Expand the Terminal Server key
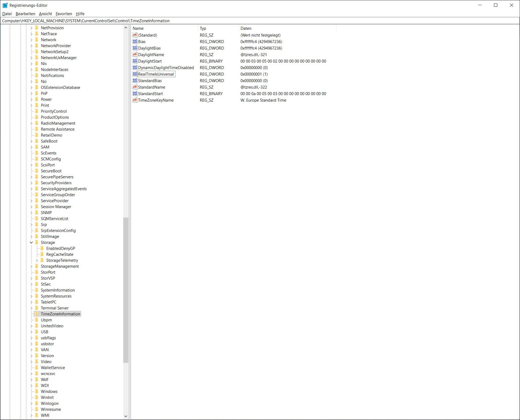The height and width of the screenshot is (420, 520). click(31, 308)
